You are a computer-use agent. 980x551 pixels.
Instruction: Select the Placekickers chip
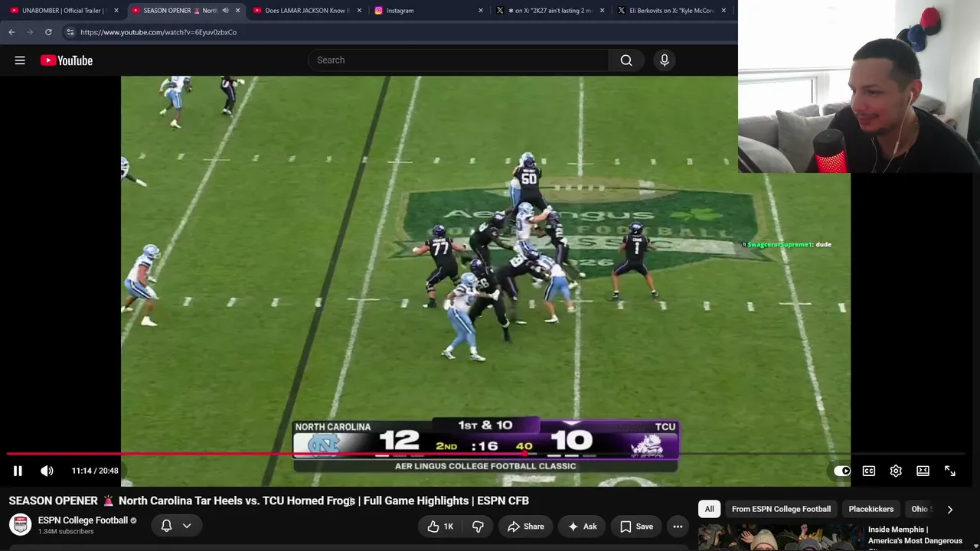coord(871,509)
